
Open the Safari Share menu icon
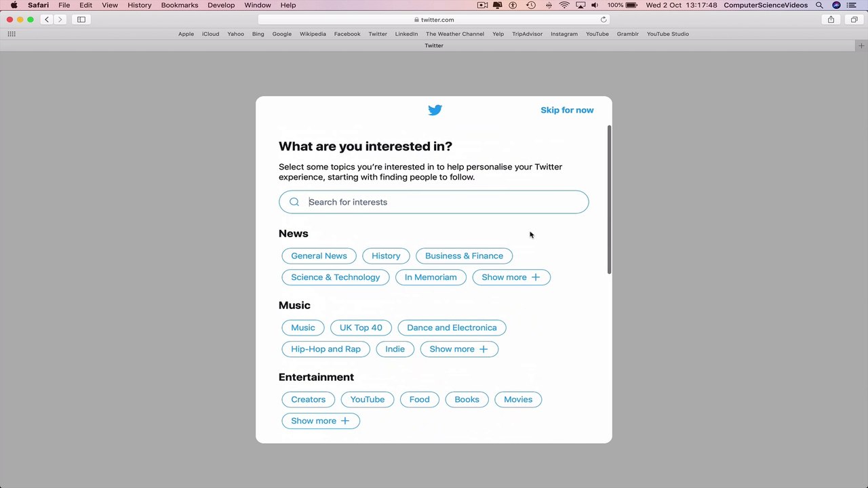click(831, 20)
